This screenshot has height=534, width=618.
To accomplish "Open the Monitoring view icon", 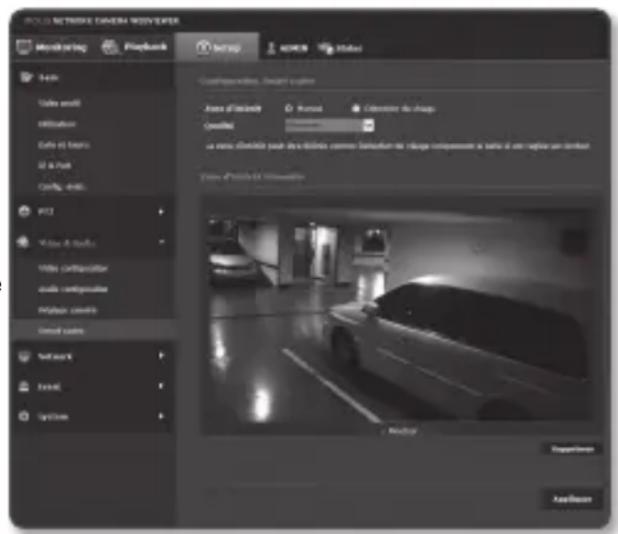I will click(25, 48).
